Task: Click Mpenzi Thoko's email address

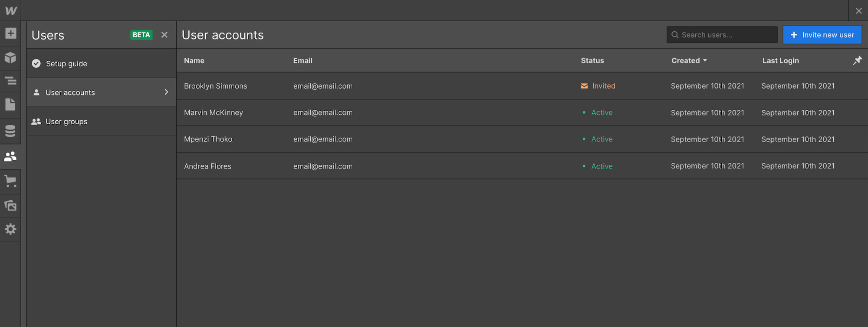Action: [323, 139]
